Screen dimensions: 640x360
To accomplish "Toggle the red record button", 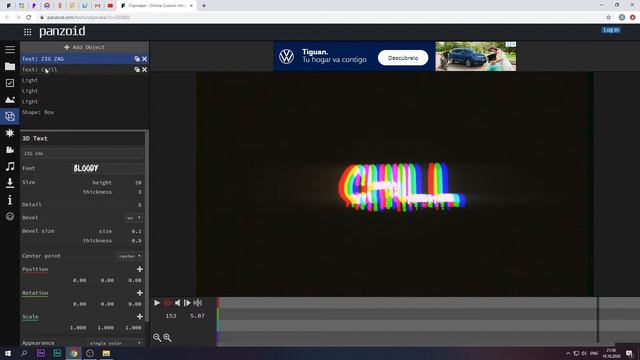I will coord(167,303).
